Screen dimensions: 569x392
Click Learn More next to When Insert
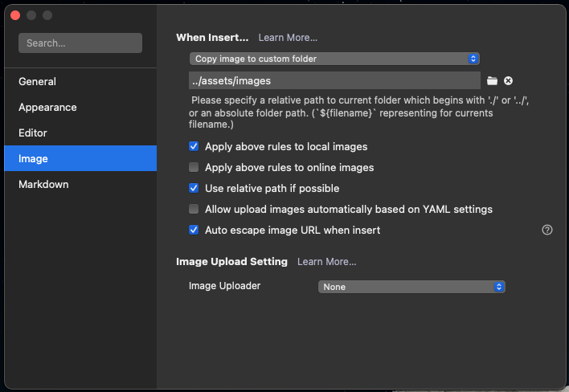pyautogui.click(x=288, y=38)
